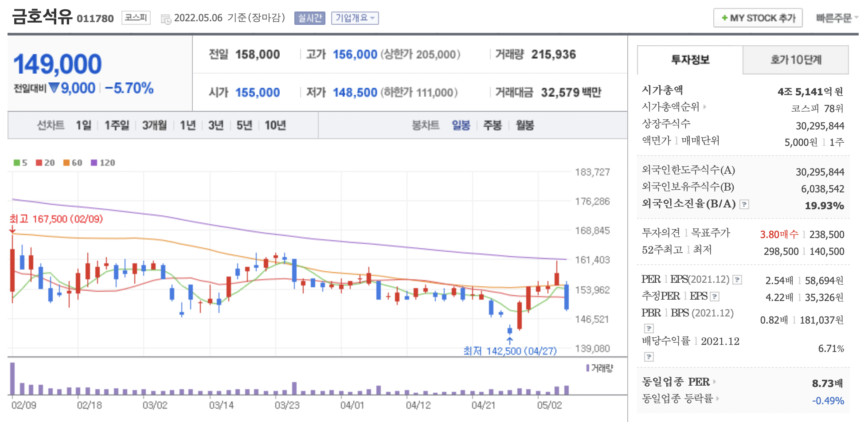Viewport: 868px width, 422px height.
Task: Click the 외국인소진율 value 19.93%
Action: [x=825, y=206]
